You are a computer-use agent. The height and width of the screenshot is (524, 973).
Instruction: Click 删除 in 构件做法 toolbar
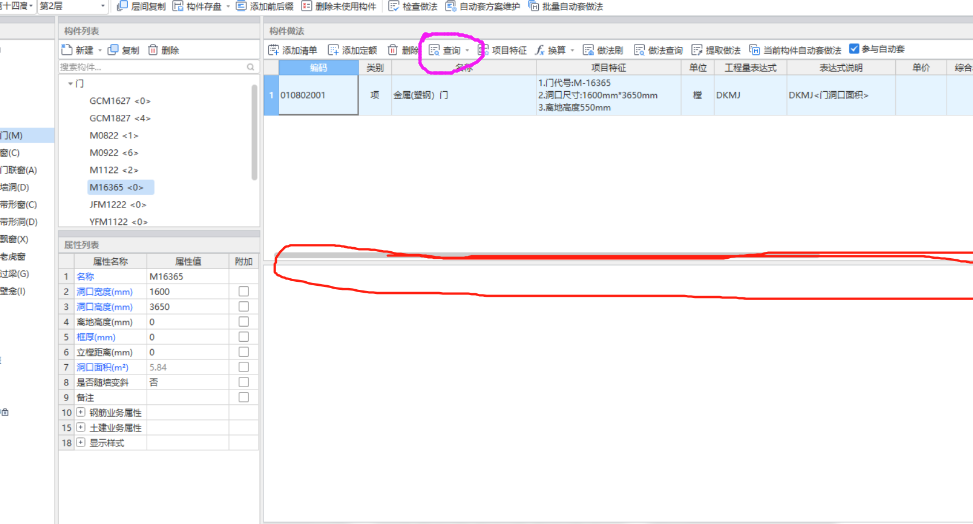(403, 50)
